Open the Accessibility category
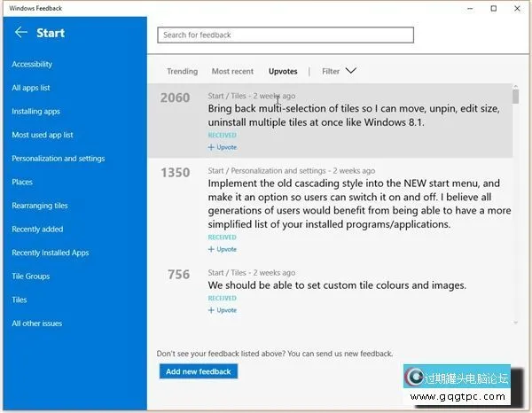 click(32, 64)
